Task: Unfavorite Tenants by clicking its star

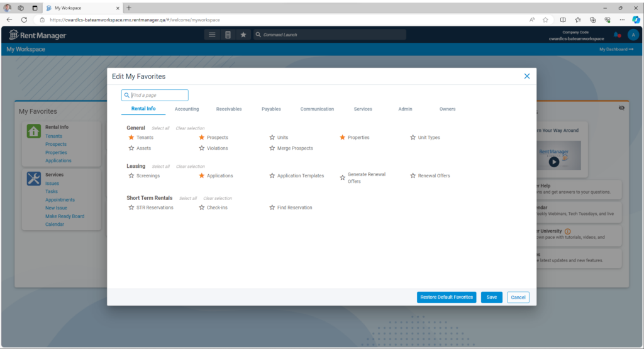Action: click(x=131, y=137)
